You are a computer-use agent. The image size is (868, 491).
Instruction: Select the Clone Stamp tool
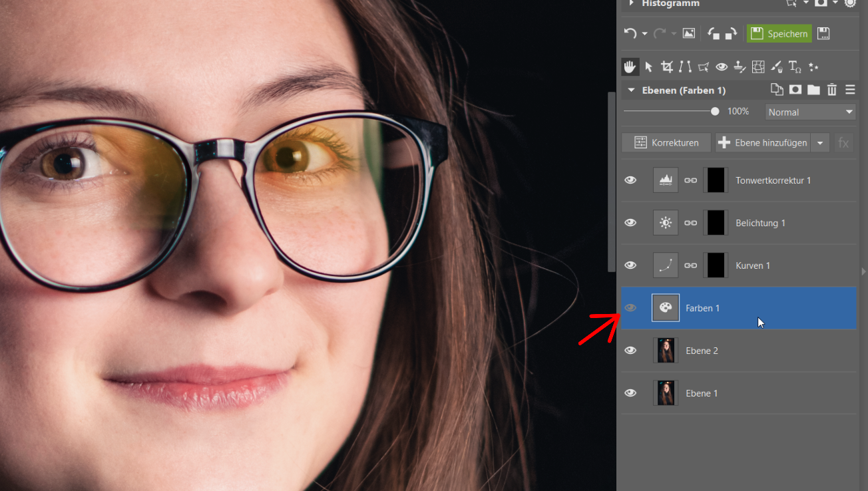[740, 67]
